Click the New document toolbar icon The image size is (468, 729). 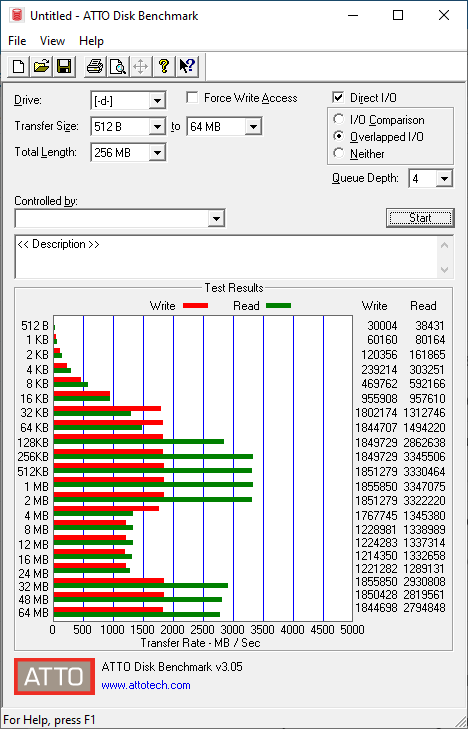click(19, 66)
